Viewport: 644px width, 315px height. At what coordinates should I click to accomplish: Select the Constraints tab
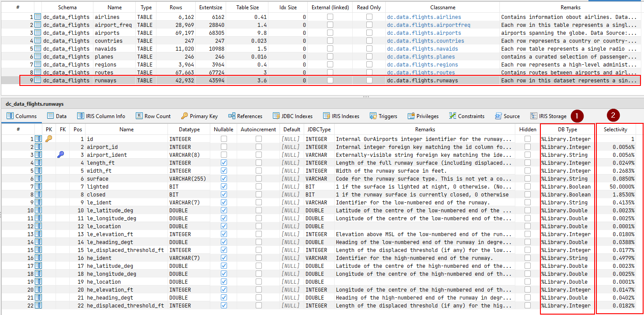(467, 116)
